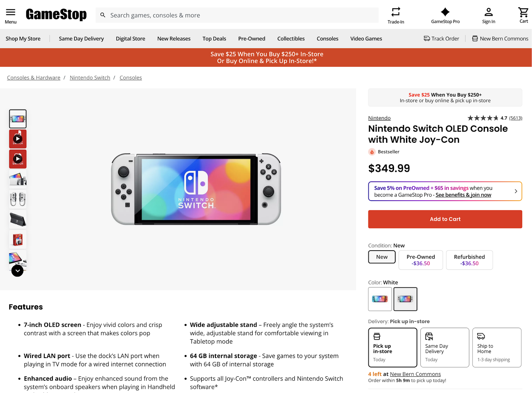Open the Collectibles menu item
Screen dimensions: 532x393
[x=291, y=38]
